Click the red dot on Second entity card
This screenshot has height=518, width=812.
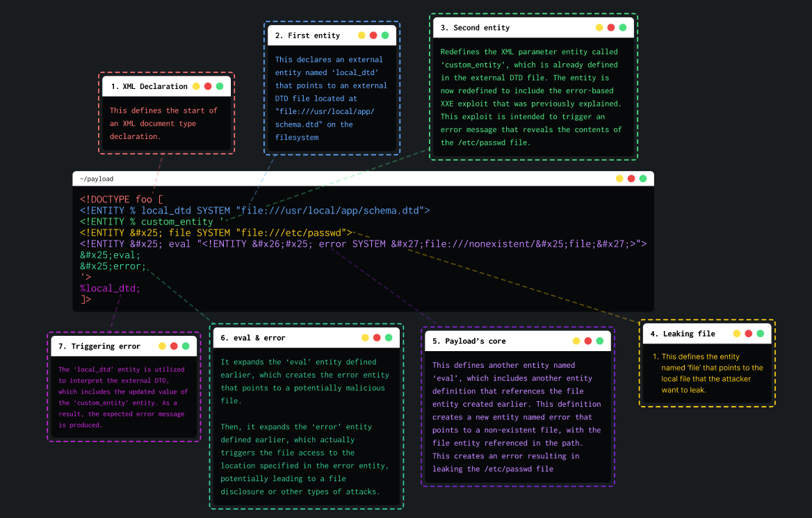point(611,28)
